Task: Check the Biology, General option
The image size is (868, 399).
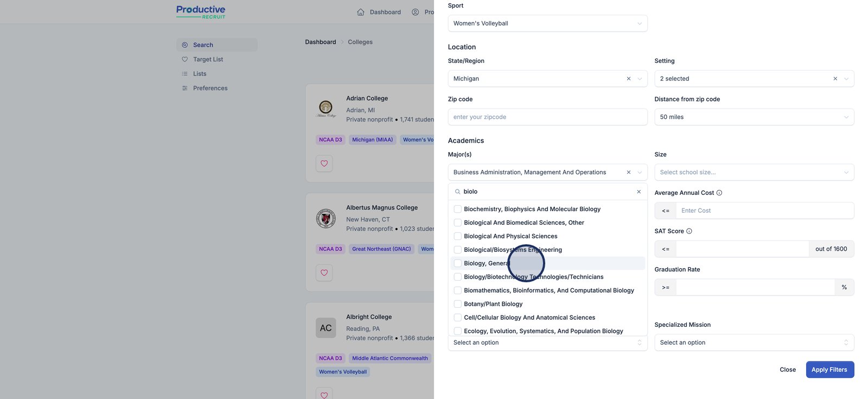Action: [458, 263]
